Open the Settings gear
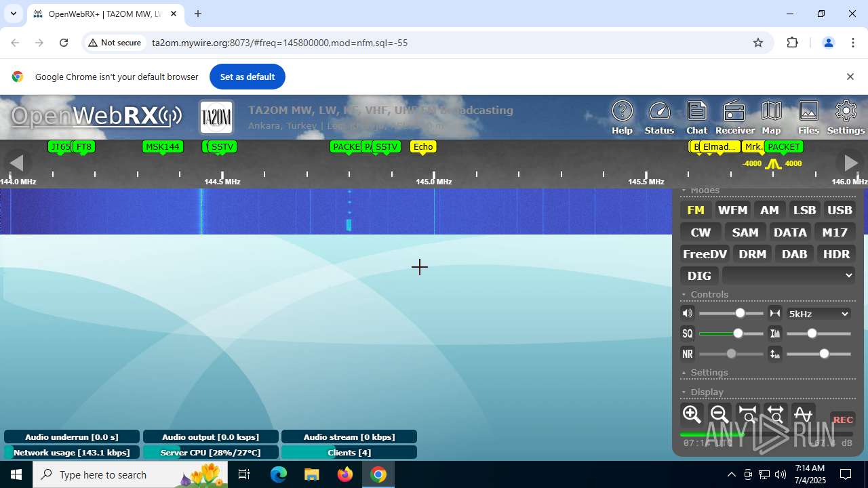Image resolution: width=868 pixels, height=488 pixels. (x=846, y=117)
